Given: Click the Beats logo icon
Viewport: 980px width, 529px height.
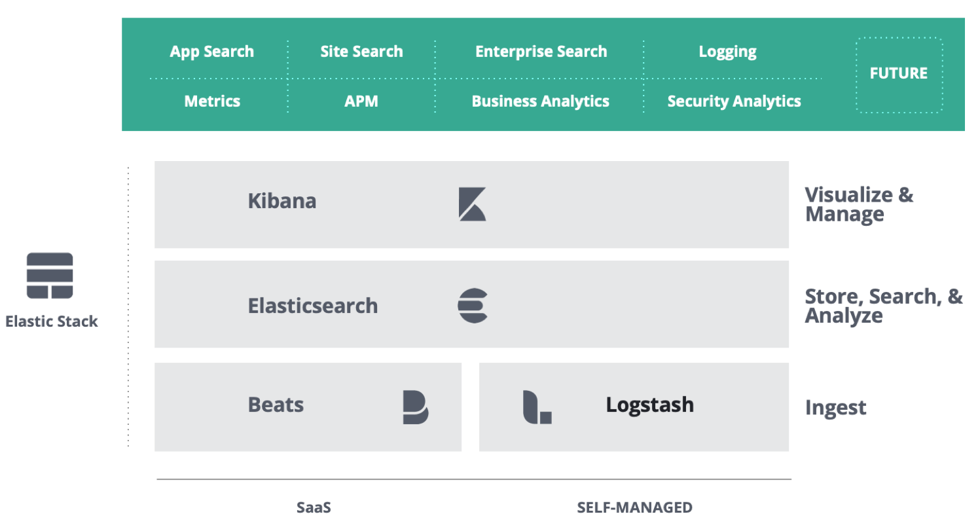Looking at the screenshot, I should pyautogui.click(x=415, y=407).
